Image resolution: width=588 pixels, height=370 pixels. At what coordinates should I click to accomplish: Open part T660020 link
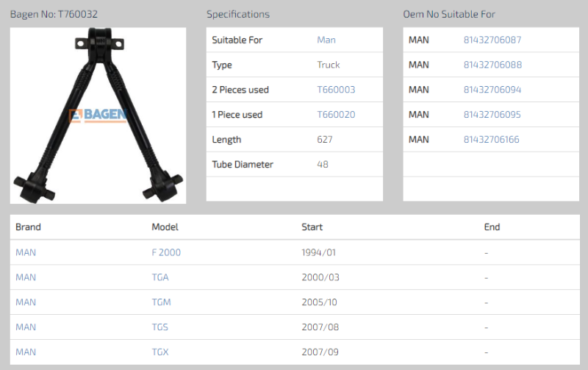pyautogui.click(x=336, y=115)
